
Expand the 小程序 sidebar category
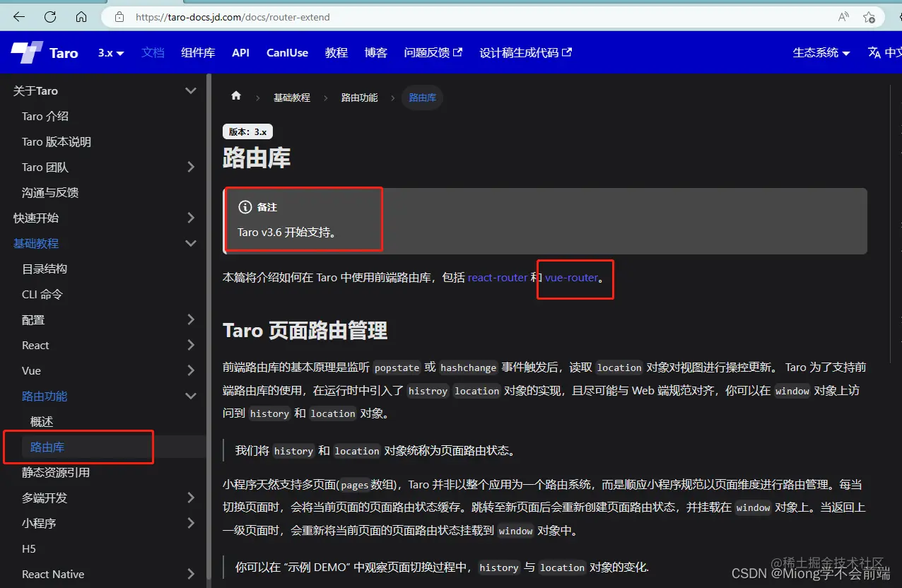(190, 523)
